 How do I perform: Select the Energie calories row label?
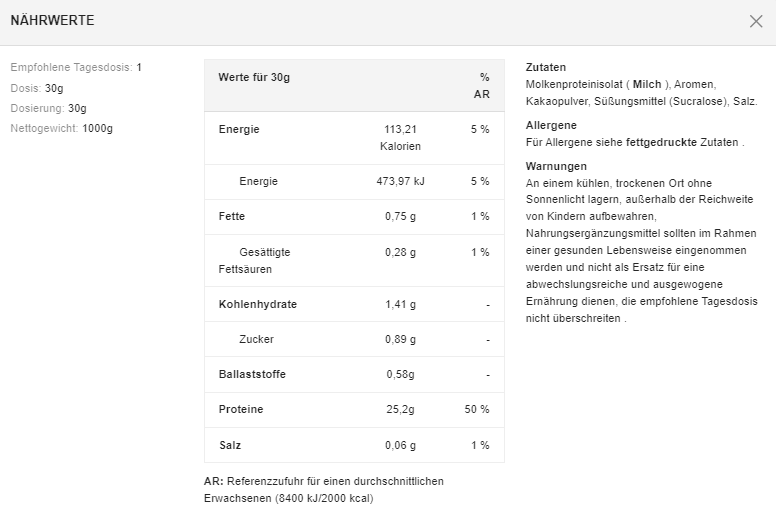click(x=239, y=129)
